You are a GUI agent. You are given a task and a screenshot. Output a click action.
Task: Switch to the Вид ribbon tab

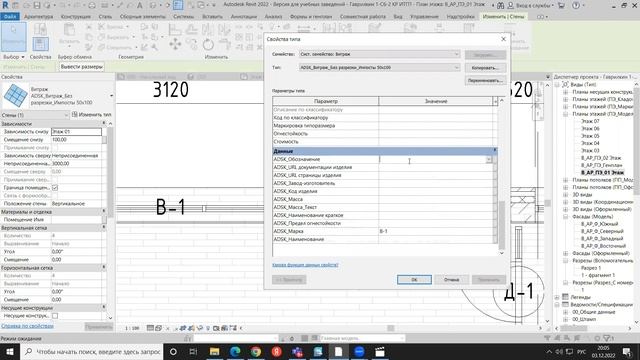point(398,16)
